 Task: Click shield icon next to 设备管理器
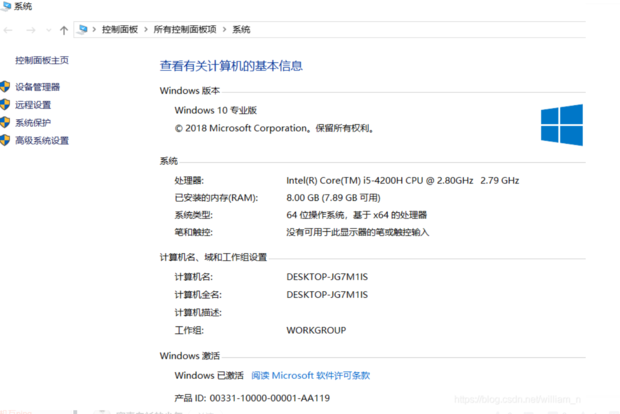coord(5,87)
